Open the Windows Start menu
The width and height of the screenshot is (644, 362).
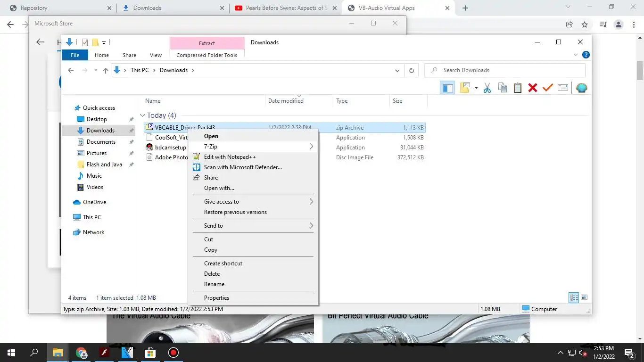coord(11,353)
